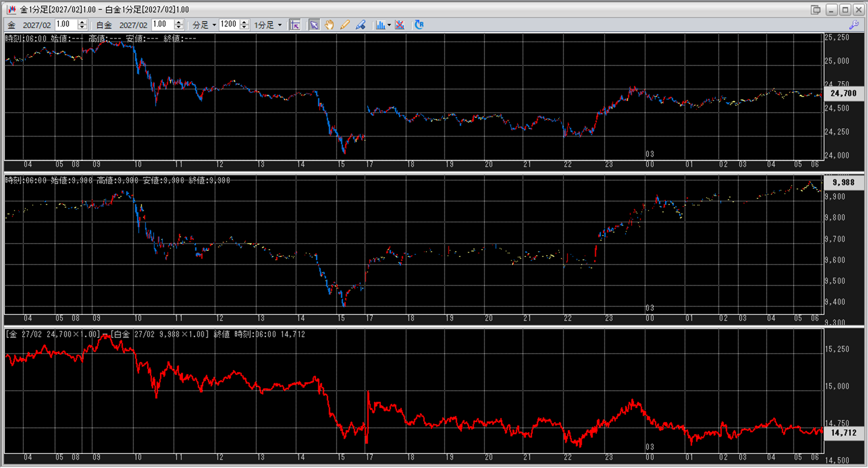
Task: Increase the gold multiplier 1.00 spinner
Action: point(82,22)
